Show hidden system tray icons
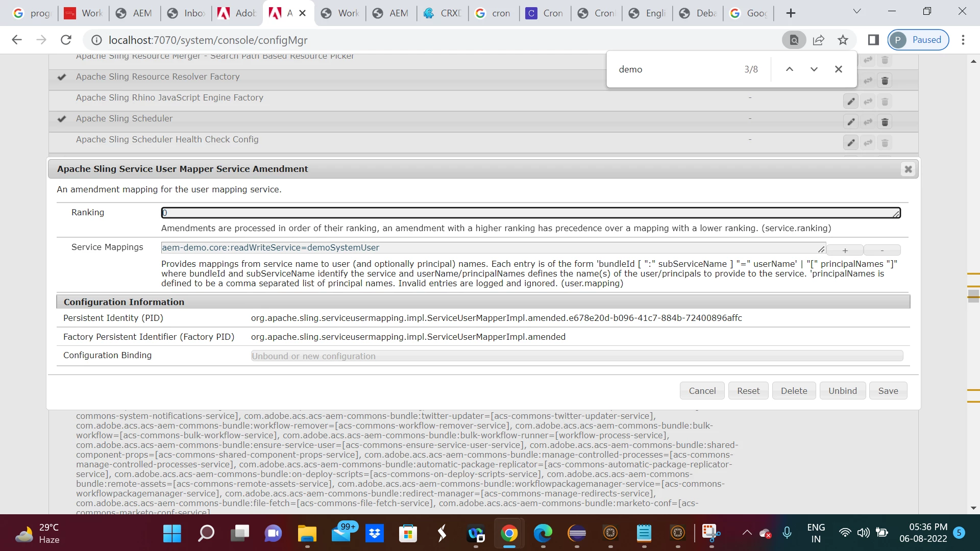The height and width of the screenshot is (551, 980). pyautogui.click(x=747, y=533)
